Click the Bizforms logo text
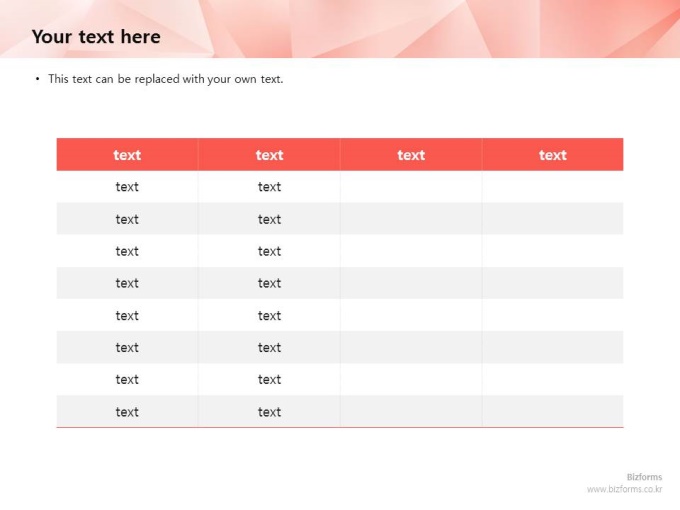 (x=644, y=477)
